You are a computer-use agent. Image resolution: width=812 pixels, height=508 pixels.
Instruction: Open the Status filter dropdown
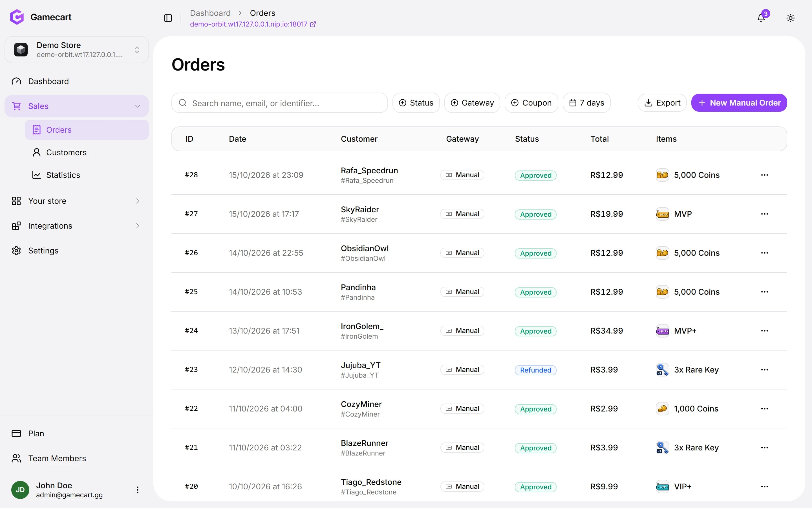[x=416, y=103]
